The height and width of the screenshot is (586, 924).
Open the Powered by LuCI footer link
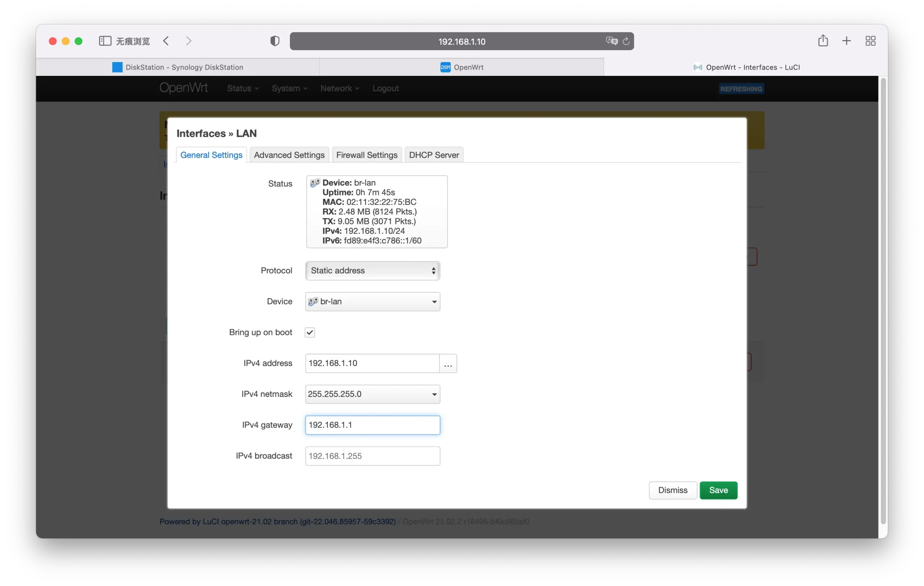tap(278, 521)
